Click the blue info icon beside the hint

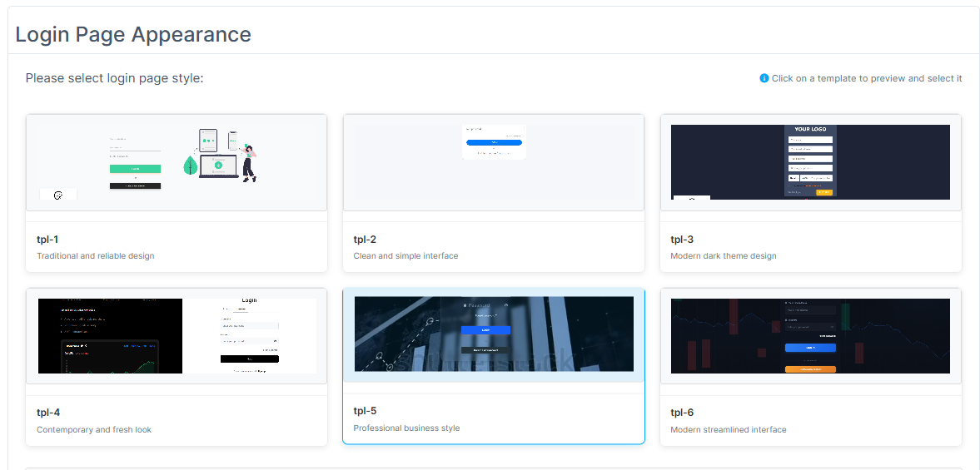click(x=764, y=78)
